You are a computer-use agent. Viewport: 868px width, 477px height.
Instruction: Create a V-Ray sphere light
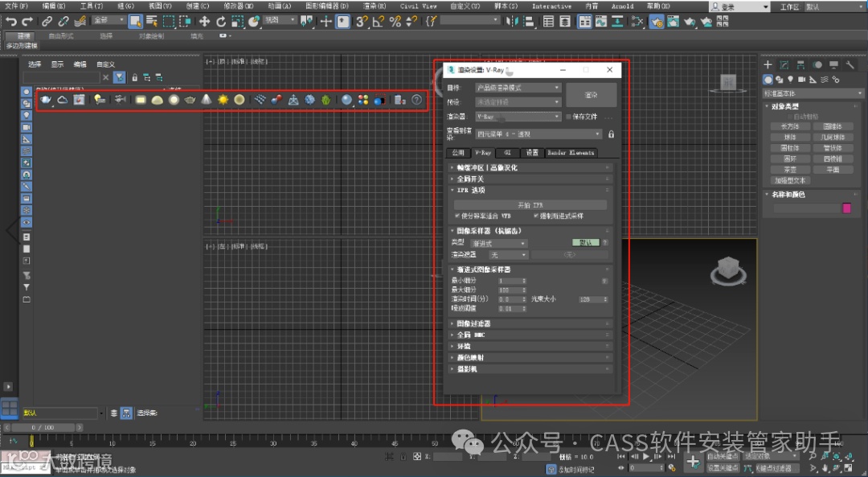(x=174, y=100)
